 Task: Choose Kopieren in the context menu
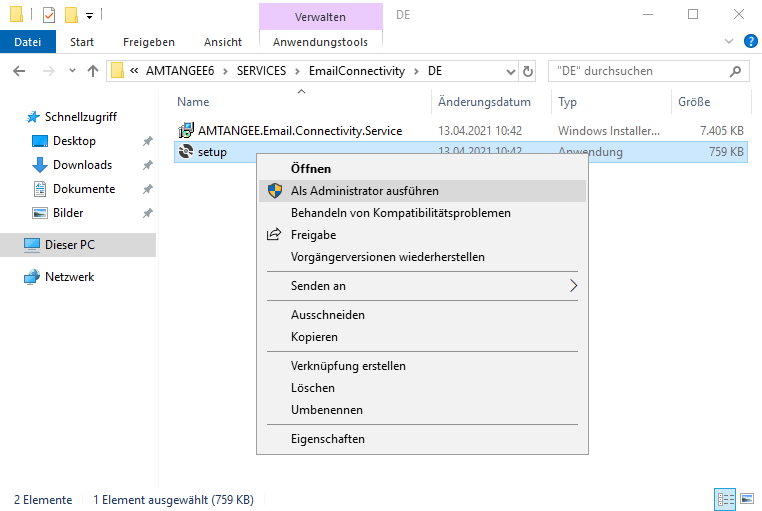(x=422, y=337)
